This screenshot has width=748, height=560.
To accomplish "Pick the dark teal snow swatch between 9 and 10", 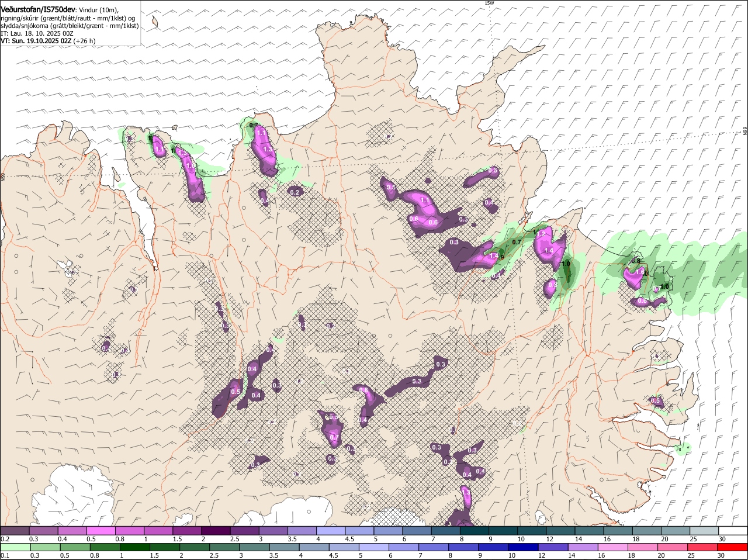I will point(504,530).
